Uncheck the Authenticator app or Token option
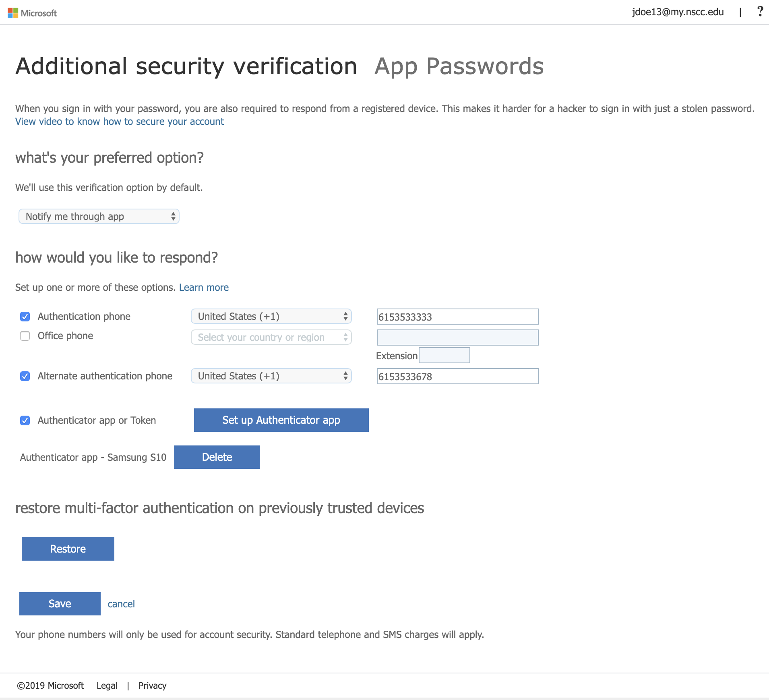This screenshot has width=769, height=700. pos(25,420)
